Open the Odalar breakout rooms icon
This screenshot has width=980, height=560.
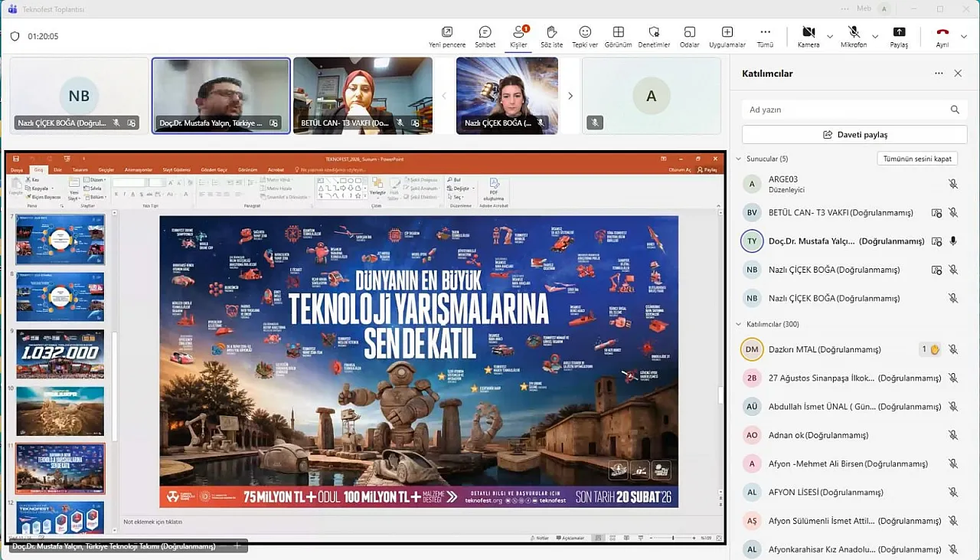[689, 32]
